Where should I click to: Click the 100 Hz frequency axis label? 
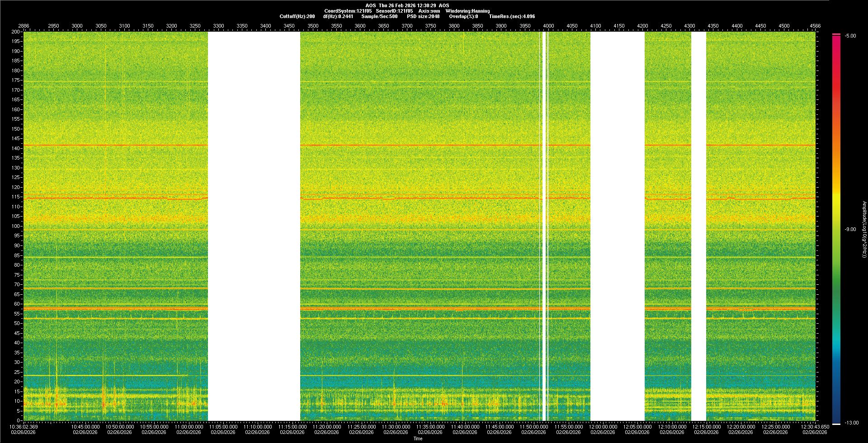click(x=16, y=226)
